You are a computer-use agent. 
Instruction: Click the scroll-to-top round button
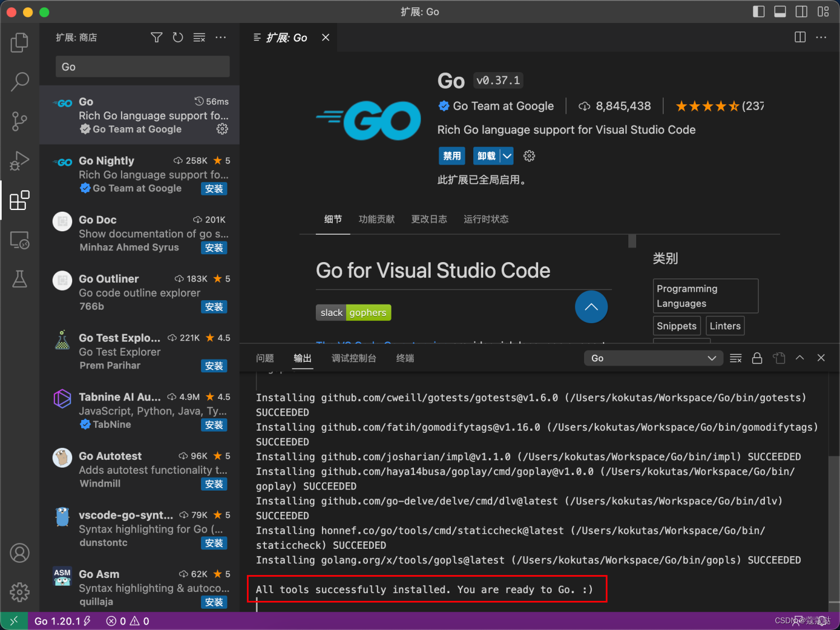coord(591,307)
